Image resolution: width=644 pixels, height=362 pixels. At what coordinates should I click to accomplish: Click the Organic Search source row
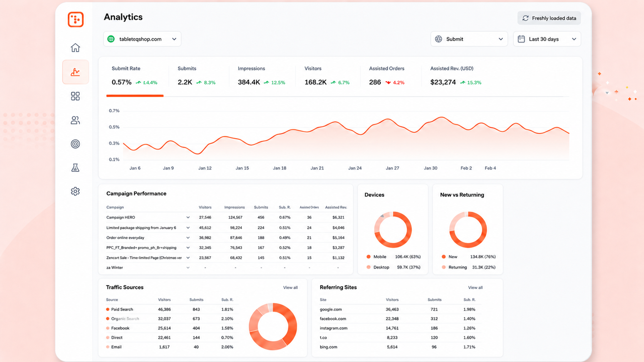172,319
